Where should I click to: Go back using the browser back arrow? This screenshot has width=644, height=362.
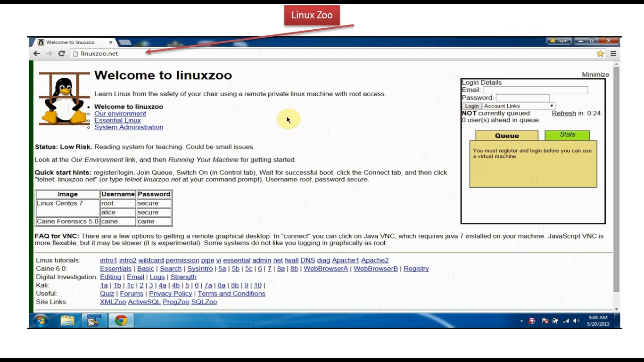pyautogui.click(x=37, y=54)
